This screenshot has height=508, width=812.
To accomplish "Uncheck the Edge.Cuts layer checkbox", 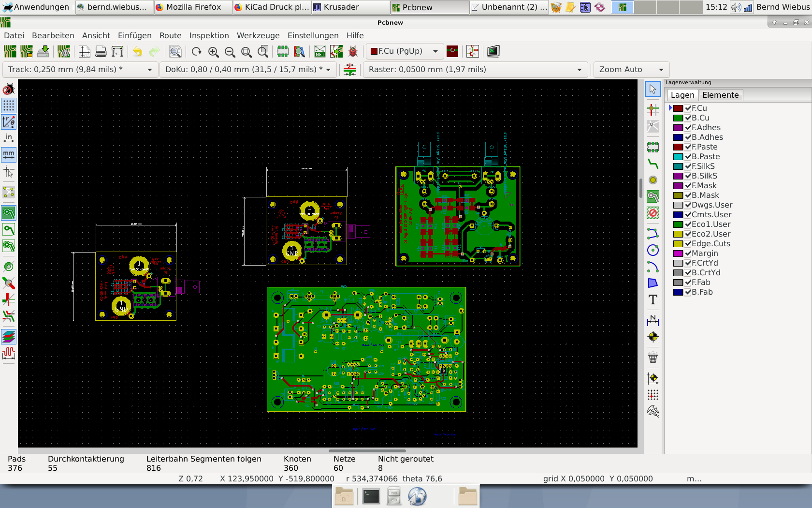I will 688,244.
